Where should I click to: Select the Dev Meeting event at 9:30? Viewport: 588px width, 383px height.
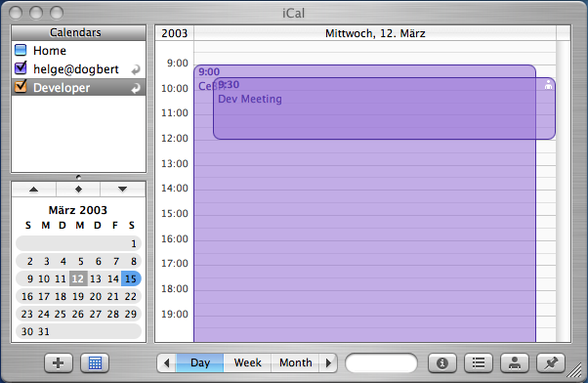click(x=385, y=108)
